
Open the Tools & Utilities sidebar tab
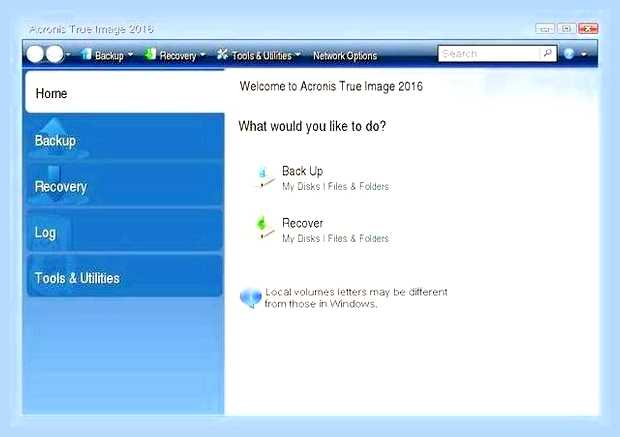[125, 276]
